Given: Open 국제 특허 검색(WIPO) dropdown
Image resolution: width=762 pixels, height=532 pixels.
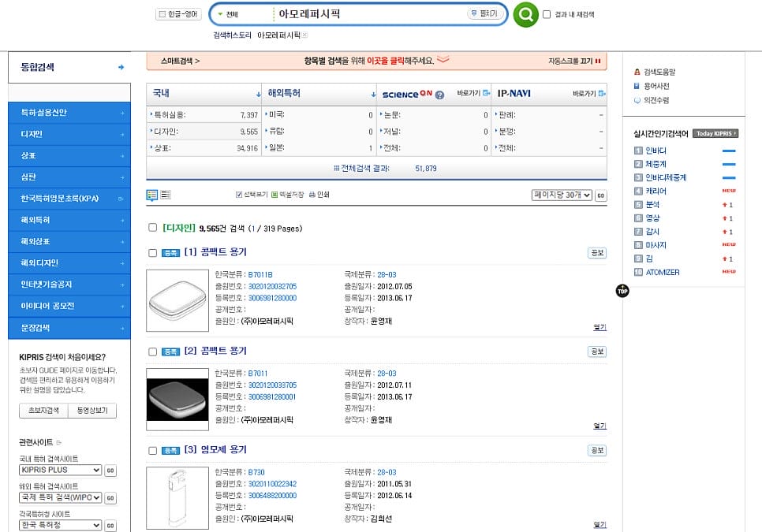Looking at the screenshot, I should 61,497.
